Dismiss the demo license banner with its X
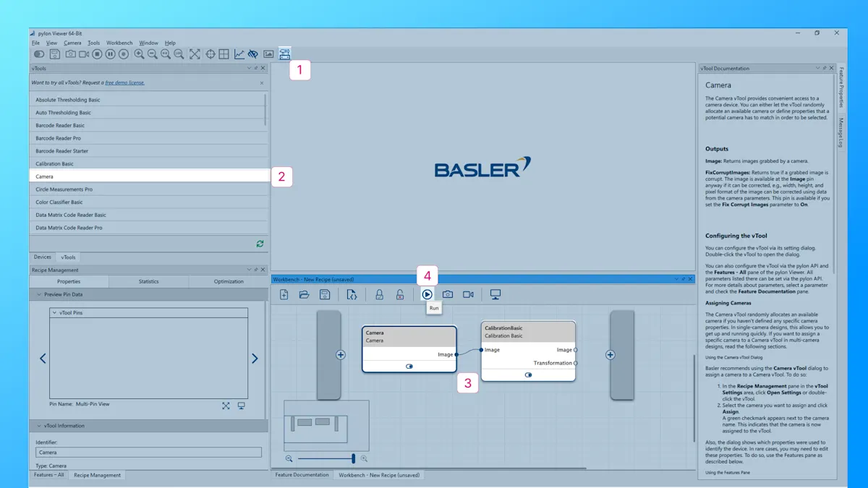This screenshot has width=868, height=488. (262, 83)
